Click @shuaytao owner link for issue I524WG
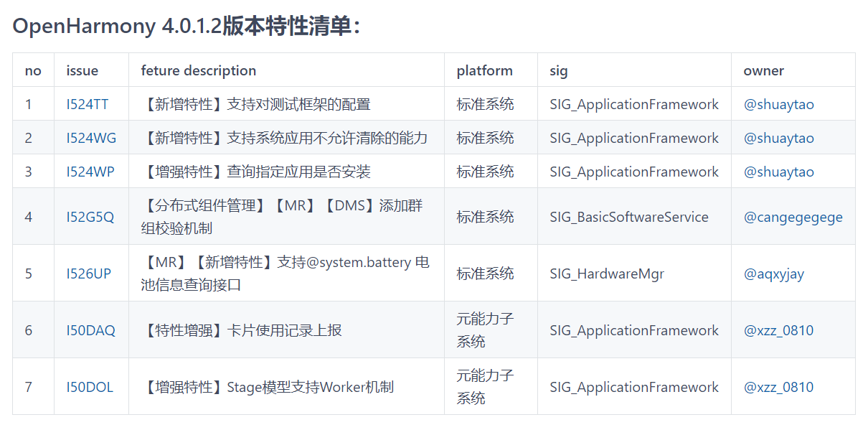The height and width of the screenshot is (430, 868). [778, 138]
